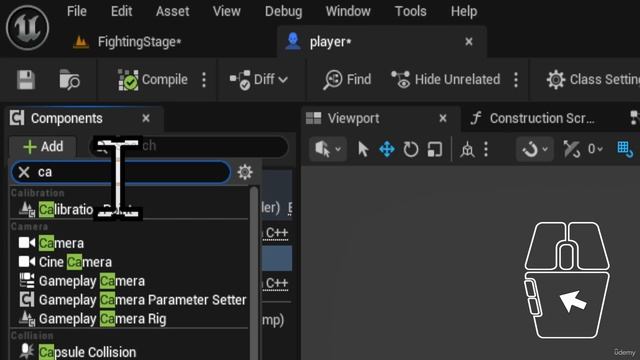Open viewport selection mode dropdown
The image size is (640, 360).
[x=328, y=149]
